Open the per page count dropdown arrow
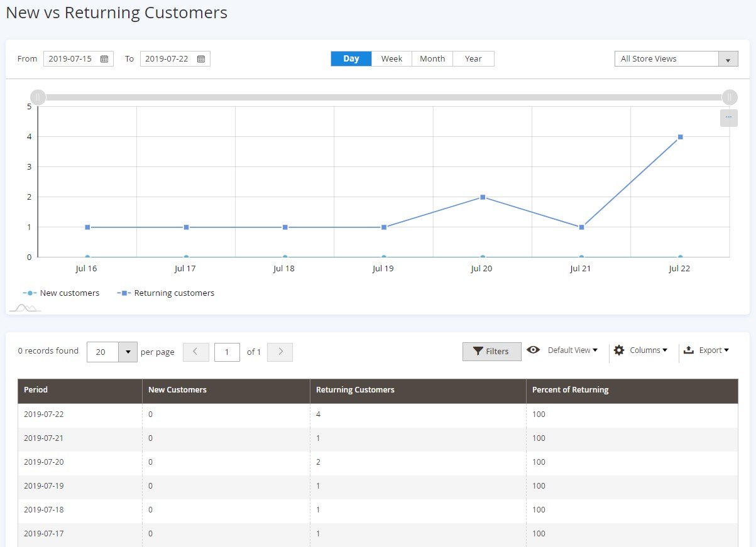The height and width of the screenshot is (547, 756). pos(128,352)
